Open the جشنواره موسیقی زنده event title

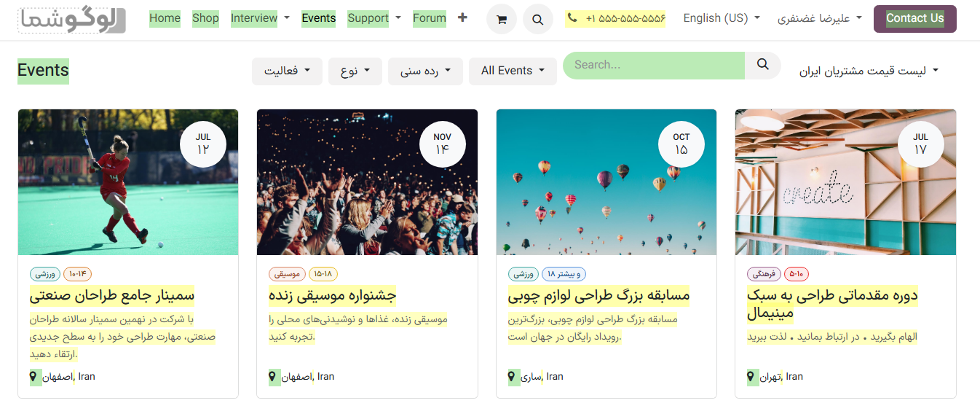(x=332, y=296)
